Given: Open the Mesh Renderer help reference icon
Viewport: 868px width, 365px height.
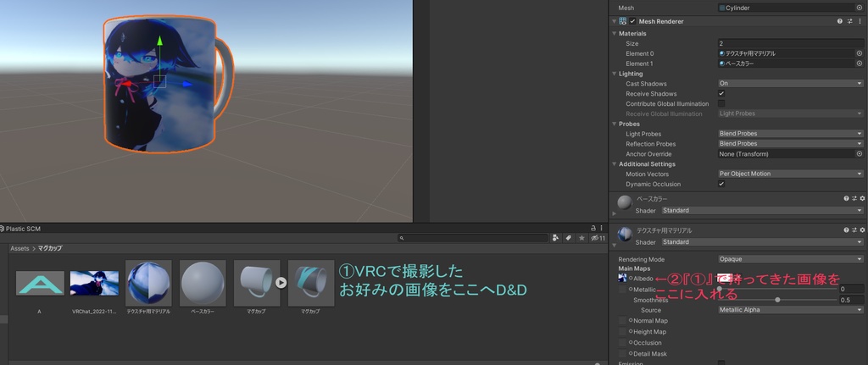Looking at the screenshot, I should (840, 21).
